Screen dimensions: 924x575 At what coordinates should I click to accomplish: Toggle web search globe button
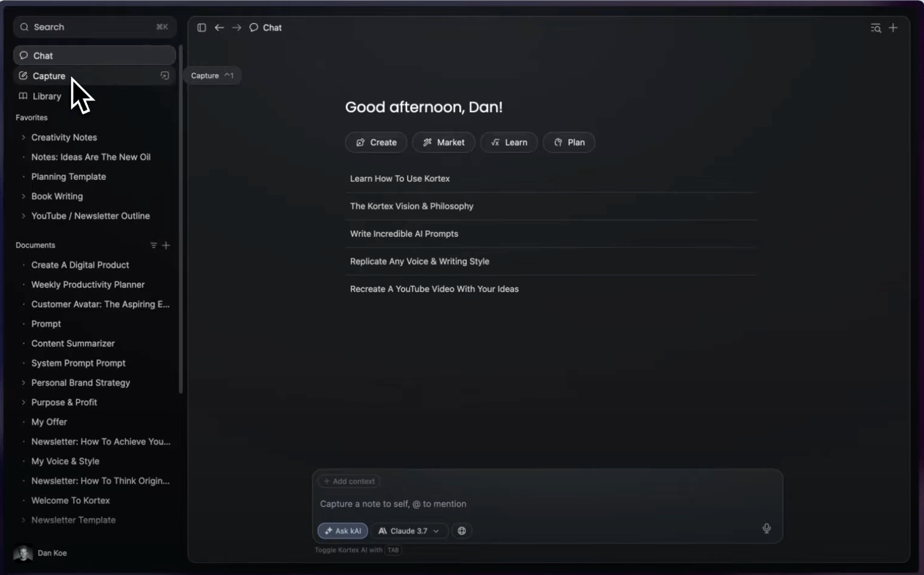(462, 531)
